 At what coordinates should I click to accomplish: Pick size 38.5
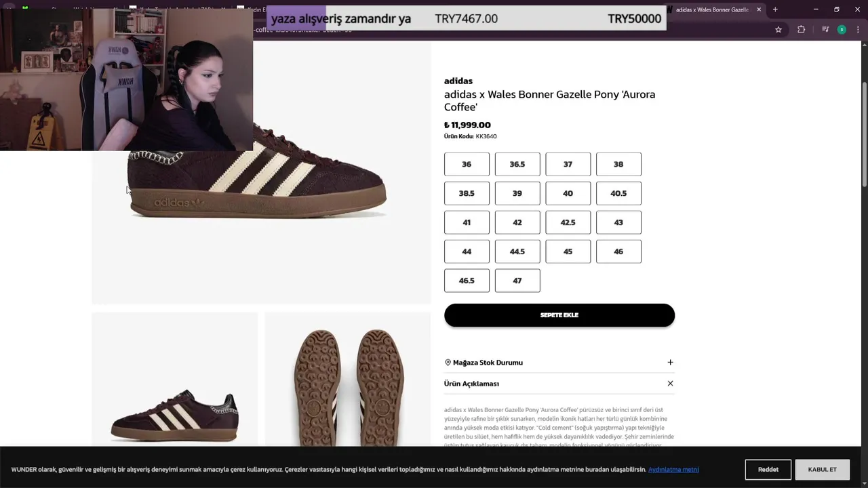(x=467, y=193)
